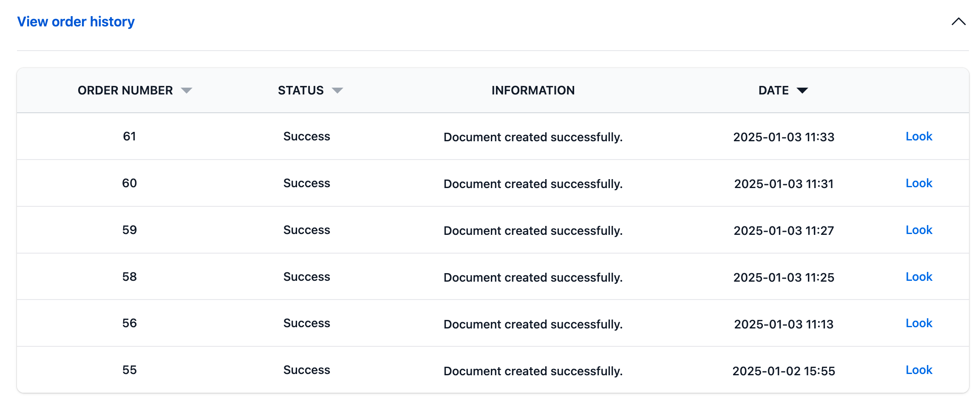Select order number 55 cell
Viewport: 980px width, 411px height.
[x=130, y=370]
